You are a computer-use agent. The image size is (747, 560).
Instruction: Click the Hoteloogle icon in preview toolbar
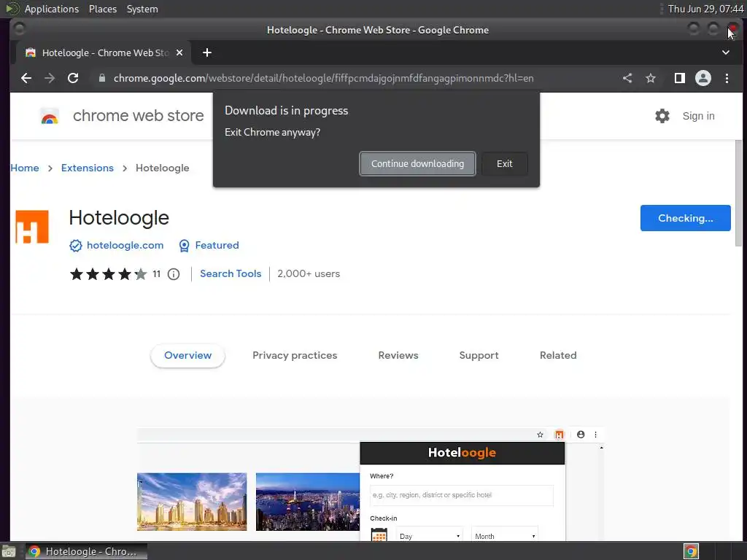(560, 435)
